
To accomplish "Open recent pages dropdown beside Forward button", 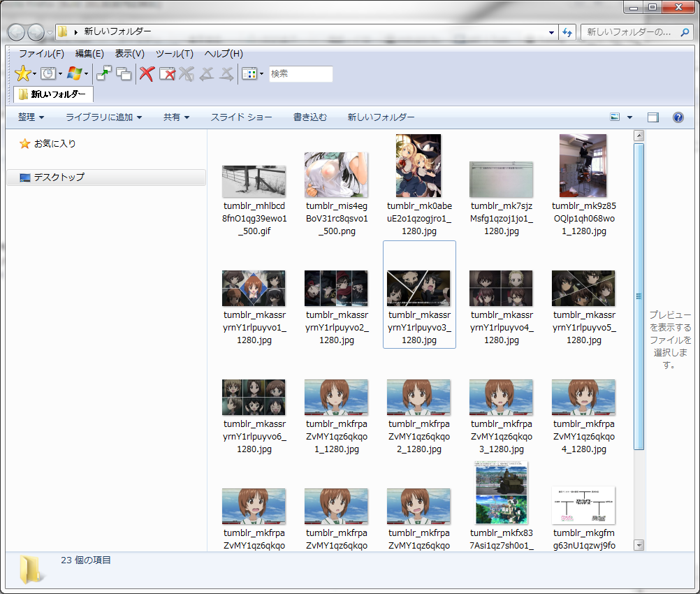I will click(x=50, y=33).
